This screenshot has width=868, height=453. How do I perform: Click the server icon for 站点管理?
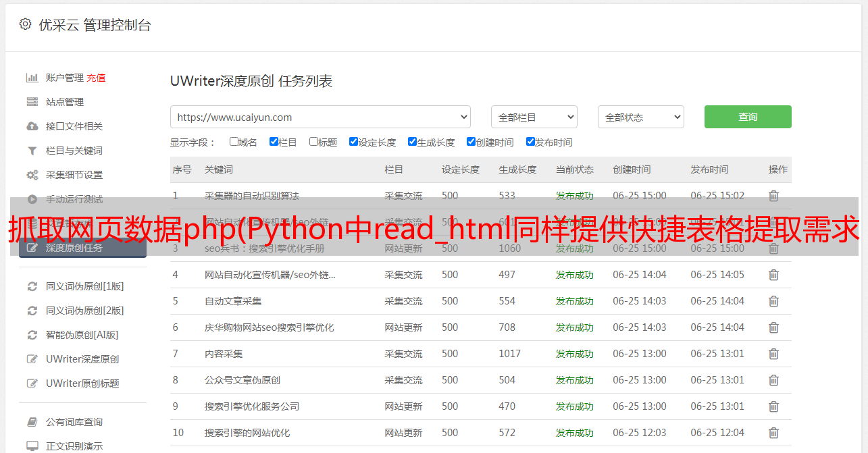32,102
